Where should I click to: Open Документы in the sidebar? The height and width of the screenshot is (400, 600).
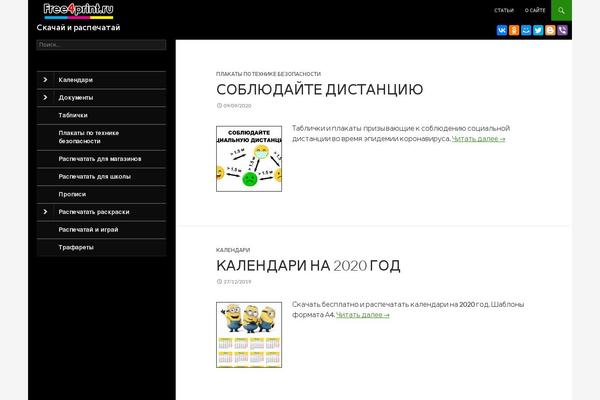pos(76,98)
